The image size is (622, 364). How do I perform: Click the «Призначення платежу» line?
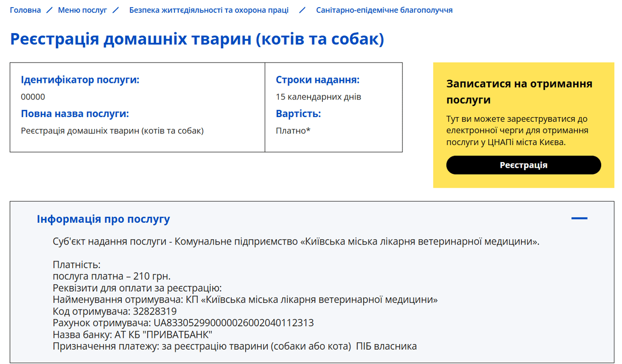pos(235,346)
